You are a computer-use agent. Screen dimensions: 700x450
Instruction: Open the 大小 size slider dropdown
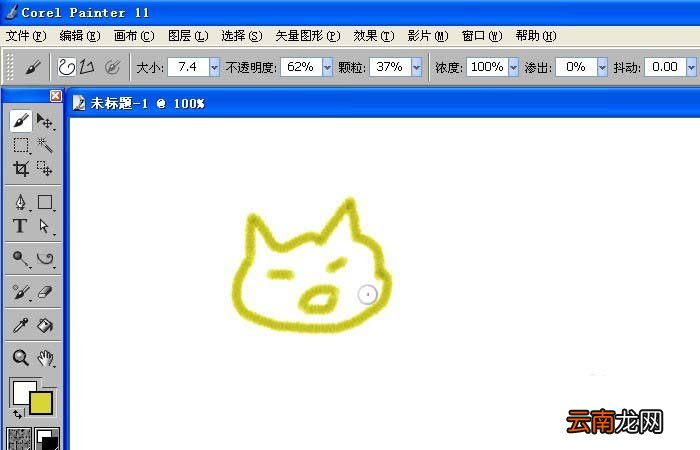[x=215, y=67]
